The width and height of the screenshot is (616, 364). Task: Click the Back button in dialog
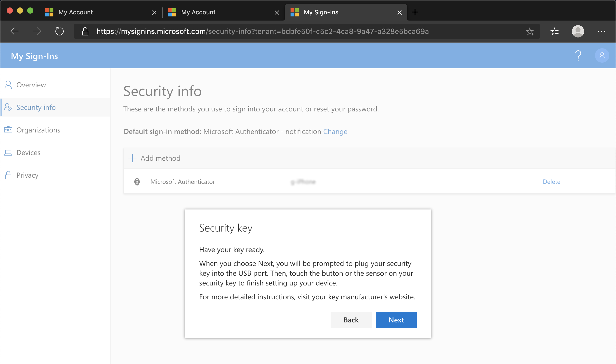351,320
